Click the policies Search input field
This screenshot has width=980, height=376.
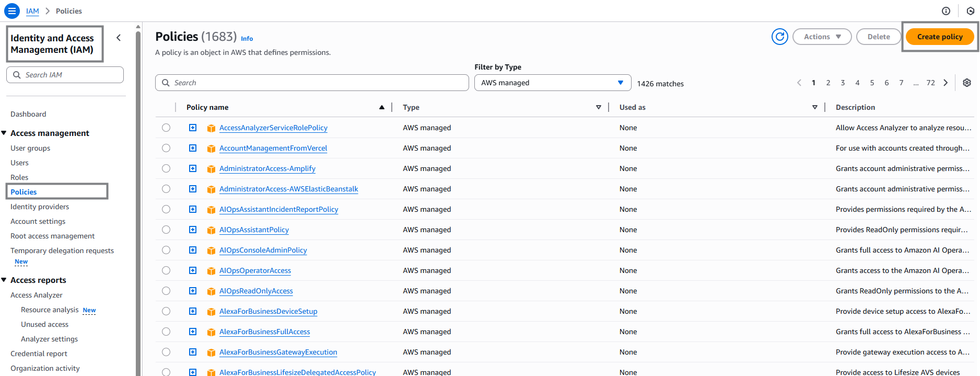[312, 83]
